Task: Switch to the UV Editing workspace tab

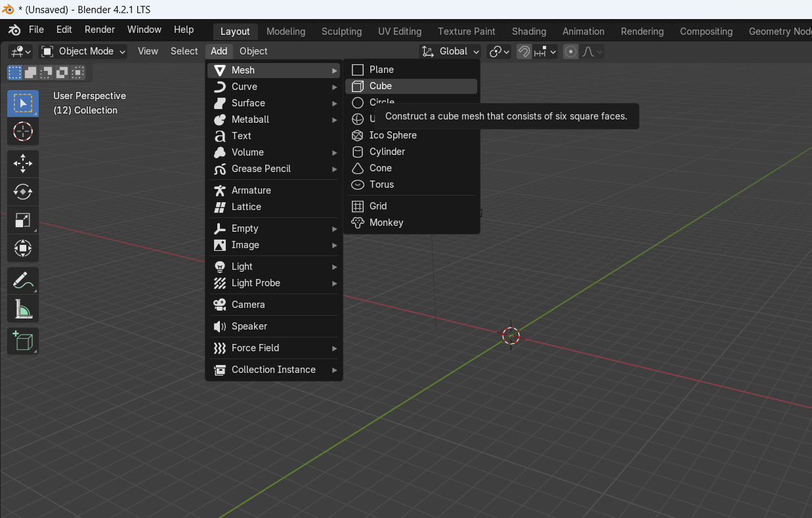Action: click(400, 32)
